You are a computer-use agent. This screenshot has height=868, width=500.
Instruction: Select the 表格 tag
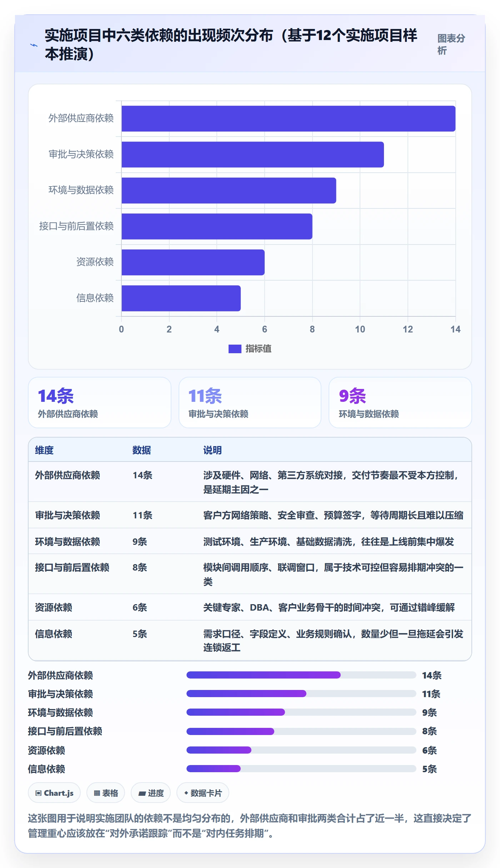[x=106, y=793]
